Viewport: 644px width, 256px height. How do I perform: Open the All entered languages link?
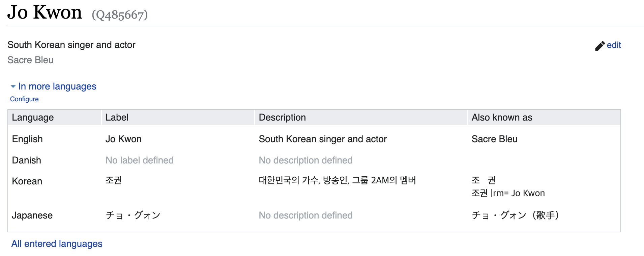tap(57, 244)
